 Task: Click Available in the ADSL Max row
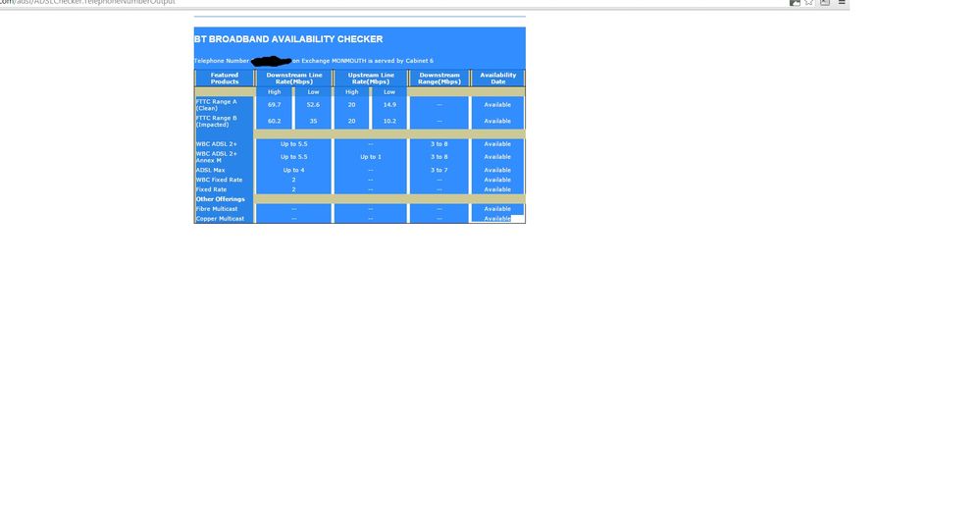tap(497, 170)
